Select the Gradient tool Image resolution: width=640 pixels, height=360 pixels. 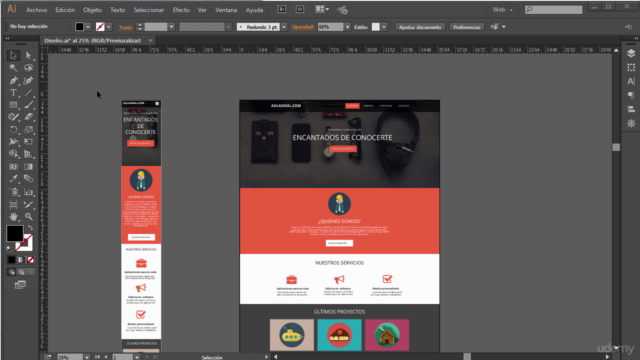point(28,167)
